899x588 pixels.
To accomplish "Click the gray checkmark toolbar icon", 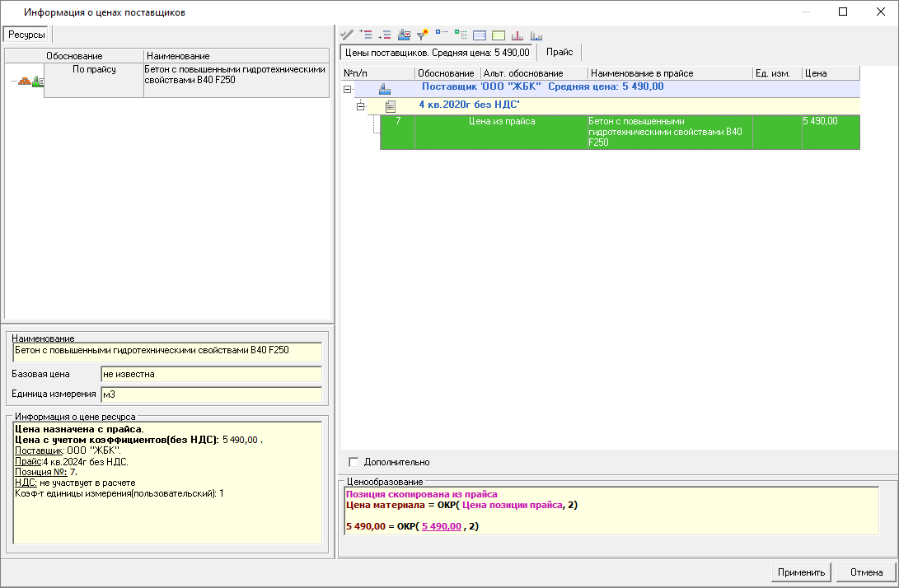I will tap(348, 35).
